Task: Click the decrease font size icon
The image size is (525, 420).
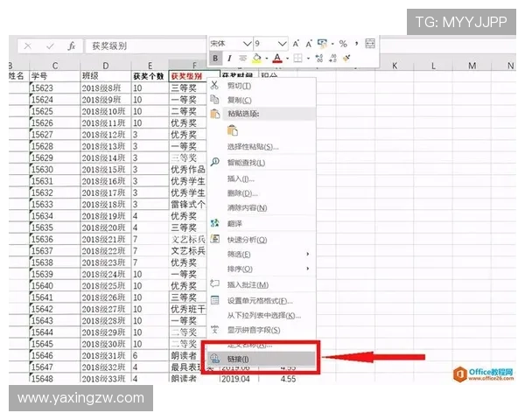Action: point(309,44)
